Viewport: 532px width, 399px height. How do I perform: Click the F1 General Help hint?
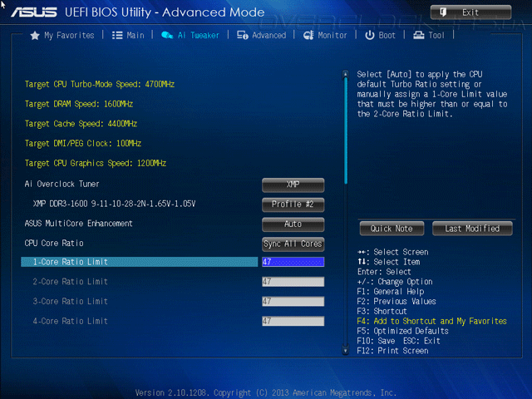(x=391, y=292)
